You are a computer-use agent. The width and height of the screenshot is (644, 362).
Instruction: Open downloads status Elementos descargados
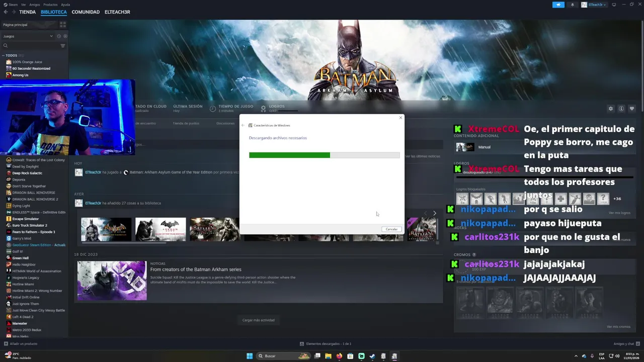326,344
